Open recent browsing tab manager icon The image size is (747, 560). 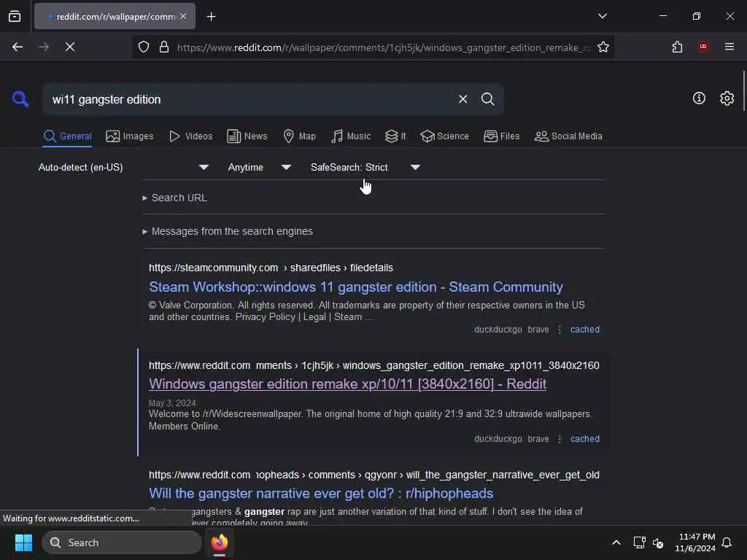[15, 16]
